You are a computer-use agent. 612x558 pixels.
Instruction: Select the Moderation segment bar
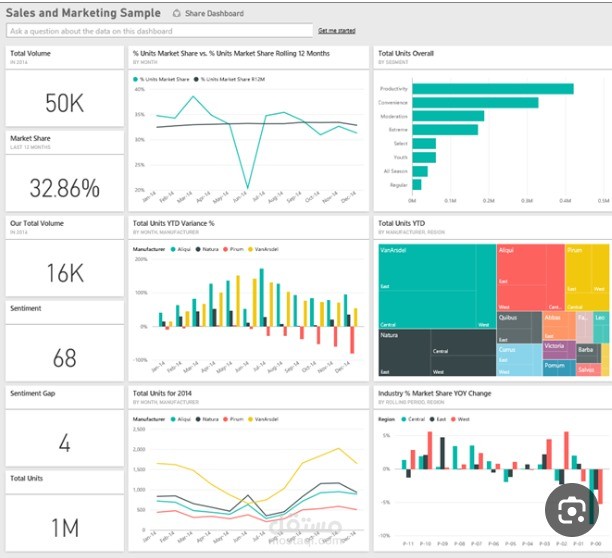coord(448,116)
